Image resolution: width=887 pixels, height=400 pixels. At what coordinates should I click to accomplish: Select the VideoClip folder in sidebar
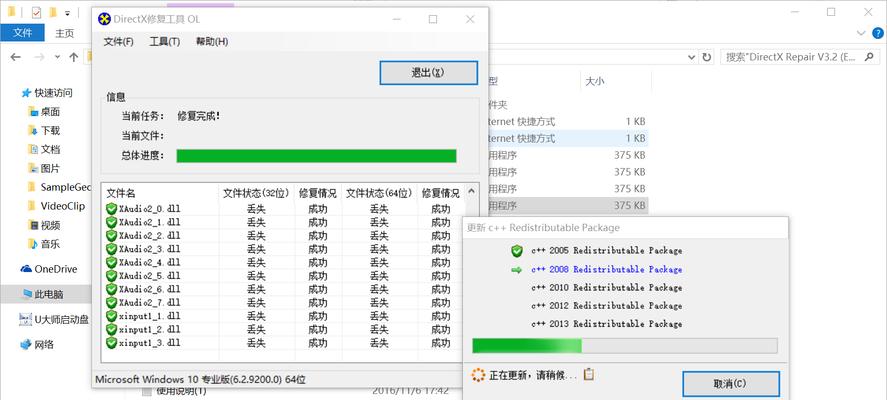pyautogui.click(x=63, y=206)
